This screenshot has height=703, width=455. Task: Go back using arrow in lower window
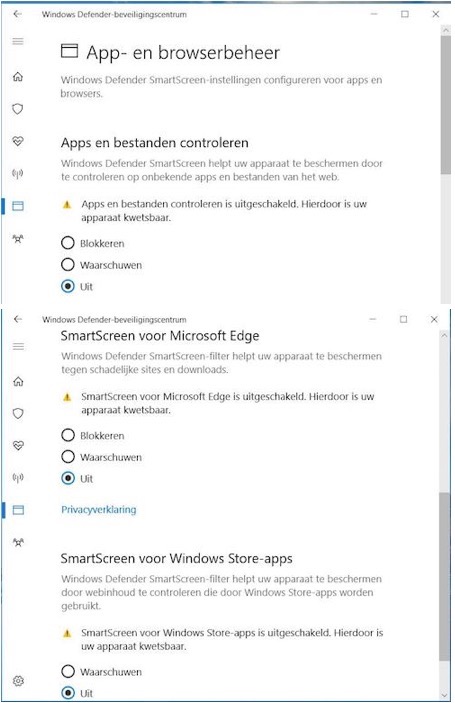click(17, 319)
